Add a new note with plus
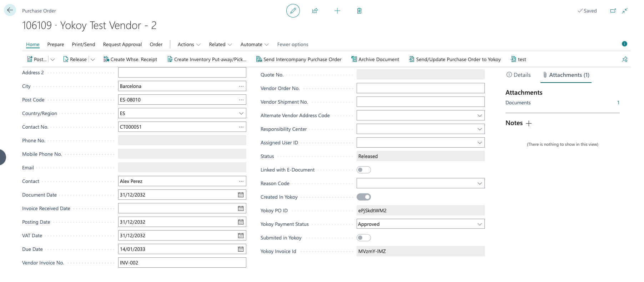The height and width of the screenshot is (282, 644). [529, 123]
